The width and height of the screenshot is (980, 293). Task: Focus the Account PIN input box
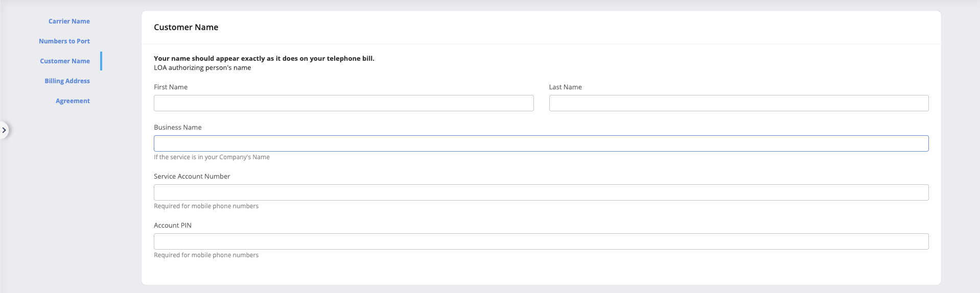click(x=541, y=241)
